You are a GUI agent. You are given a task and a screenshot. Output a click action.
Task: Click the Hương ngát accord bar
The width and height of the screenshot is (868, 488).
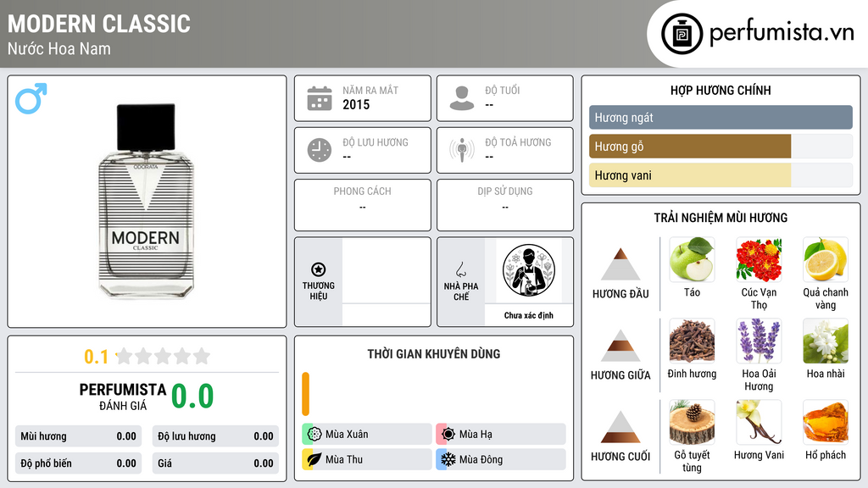coord(721,117)
